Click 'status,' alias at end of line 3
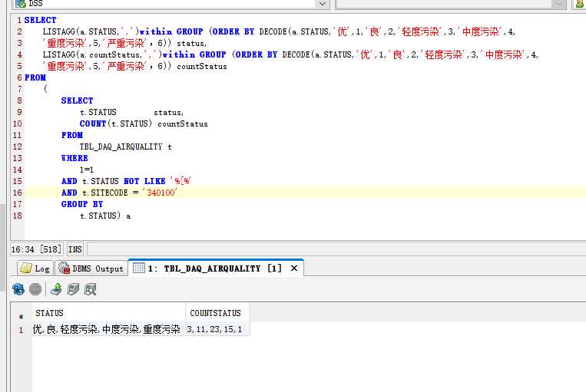The image size is (586, 392). tap(191, 43)
